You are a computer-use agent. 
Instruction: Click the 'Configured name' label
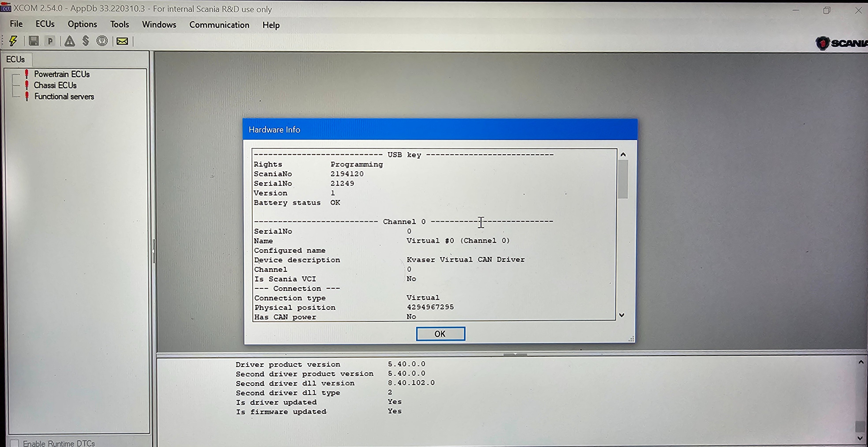(x=290, y=250)
